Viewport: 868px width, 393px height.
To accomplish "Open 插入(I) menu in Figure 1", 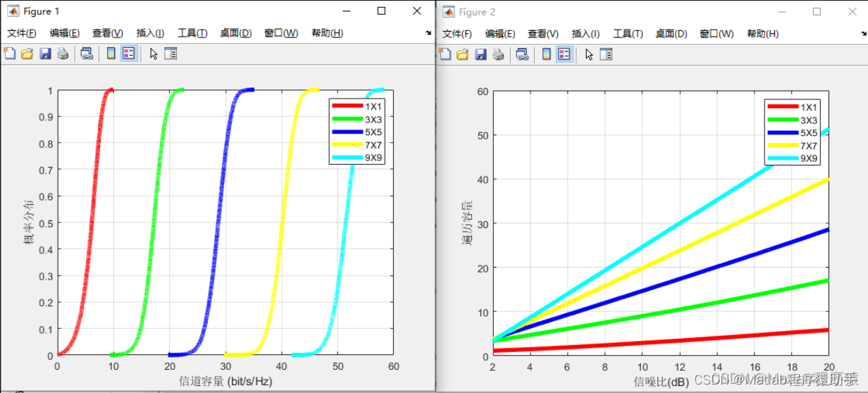I will click(x=150, y=33).
